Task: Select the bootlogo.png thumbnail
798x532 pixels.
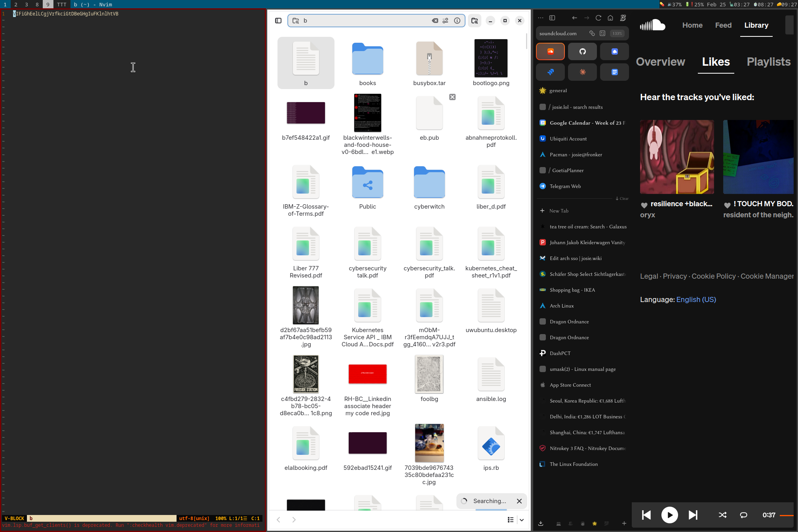Action: click(491, 58)
